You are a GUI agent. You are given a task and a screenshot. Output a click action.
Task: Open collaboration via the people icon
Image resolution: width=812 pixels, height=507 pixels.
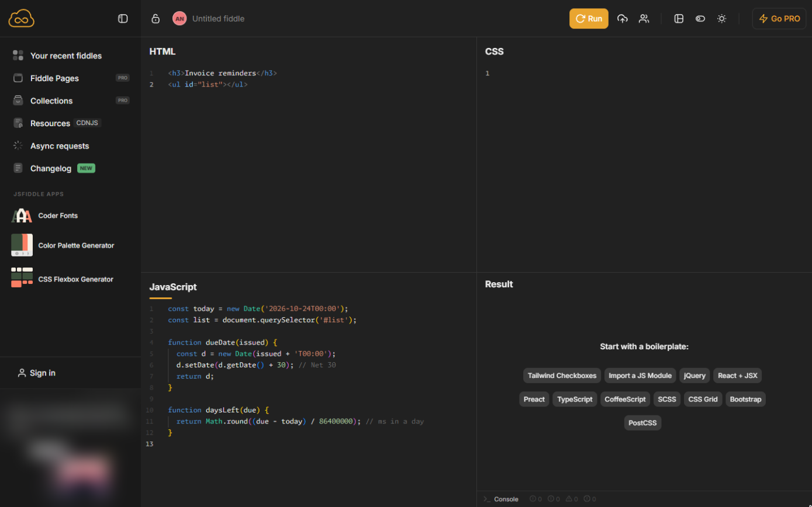644,19
